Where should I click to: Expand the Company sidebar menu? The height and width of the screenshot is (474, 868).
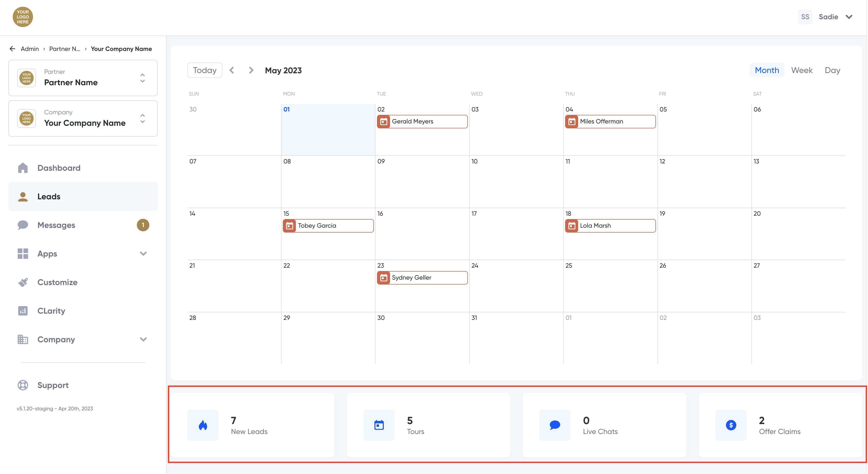tap(143, 339)
